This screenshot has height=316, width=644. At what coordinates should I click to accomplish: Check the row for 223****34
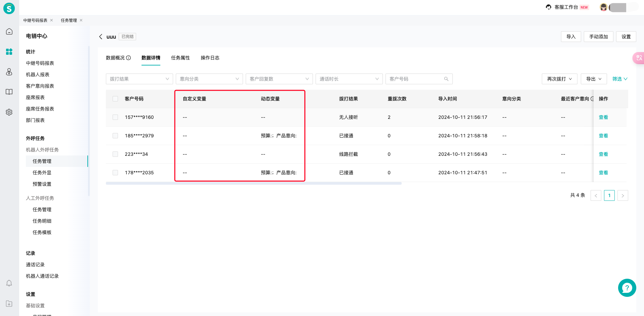[x=115, y=154]
